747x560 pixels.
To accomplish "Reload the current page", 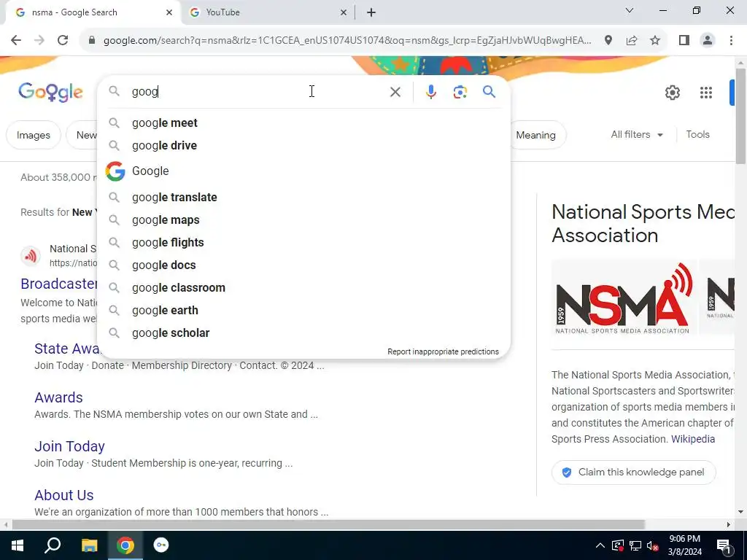I will (63, 41).
